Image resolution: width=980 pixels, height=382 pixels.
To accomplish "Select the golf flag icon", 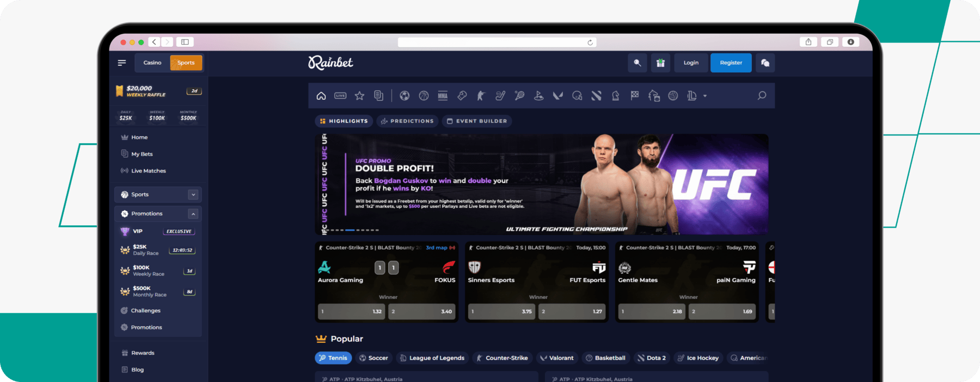I will point(538,96).
